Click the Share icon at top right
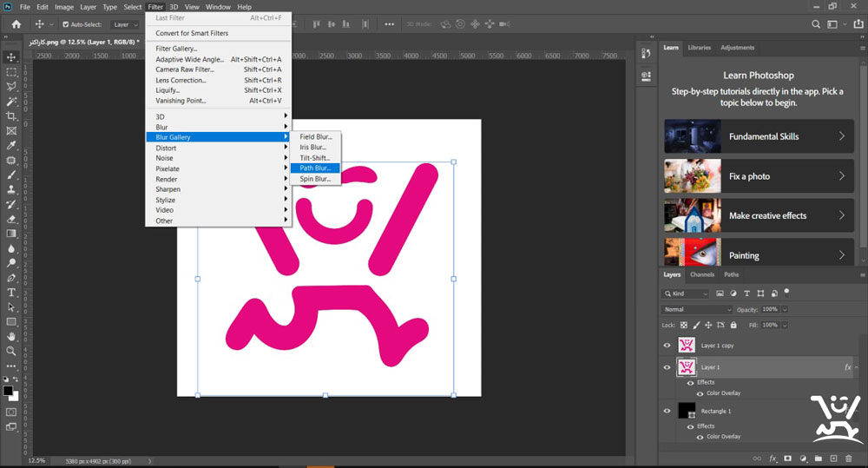The height and width of the screenshot is (468, 868). (x=858, y=24)
